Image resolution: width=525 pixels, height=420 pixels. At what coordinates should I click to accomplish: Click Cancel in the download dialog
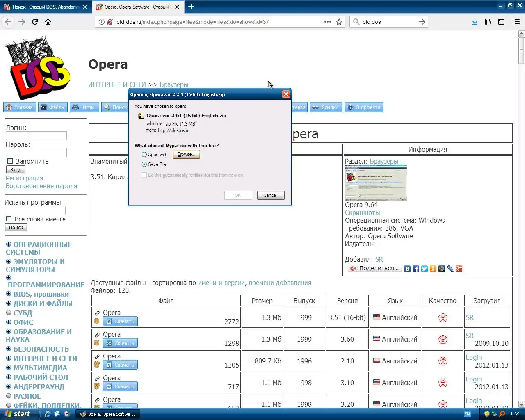[270, 195]
